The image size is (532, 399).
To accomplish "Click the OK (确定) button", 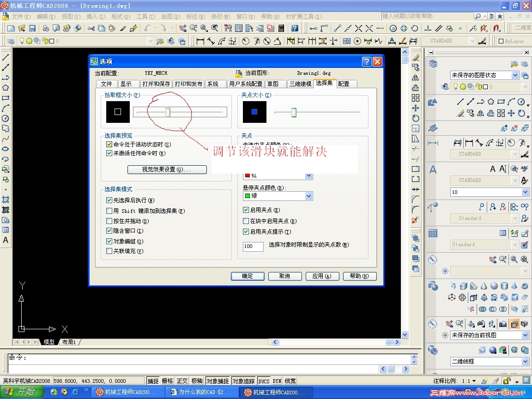I will [x=248, y=276].
